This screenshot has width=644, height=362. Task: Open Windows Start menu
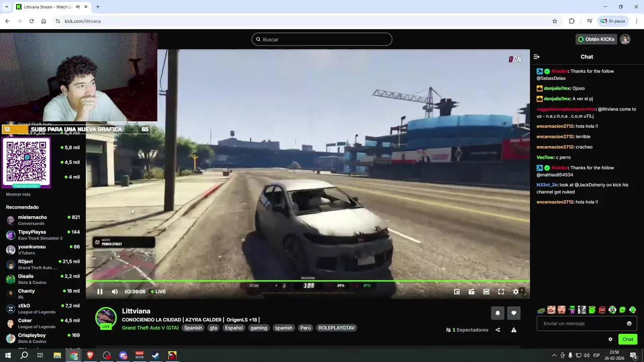(8, 355)
